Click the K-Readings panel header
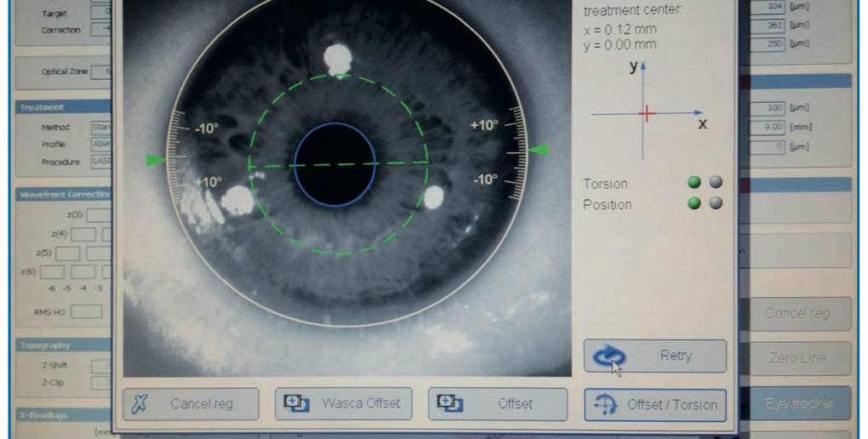This screenshot has width=868, height=439. (63, 415)
